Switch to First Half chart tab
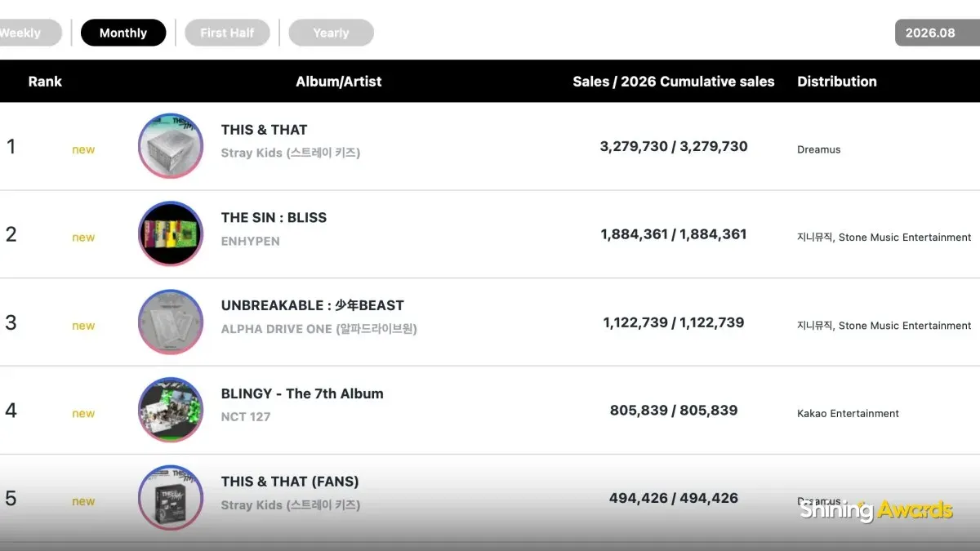The width and height of the screenshot is (980, 551). (227, 33)
